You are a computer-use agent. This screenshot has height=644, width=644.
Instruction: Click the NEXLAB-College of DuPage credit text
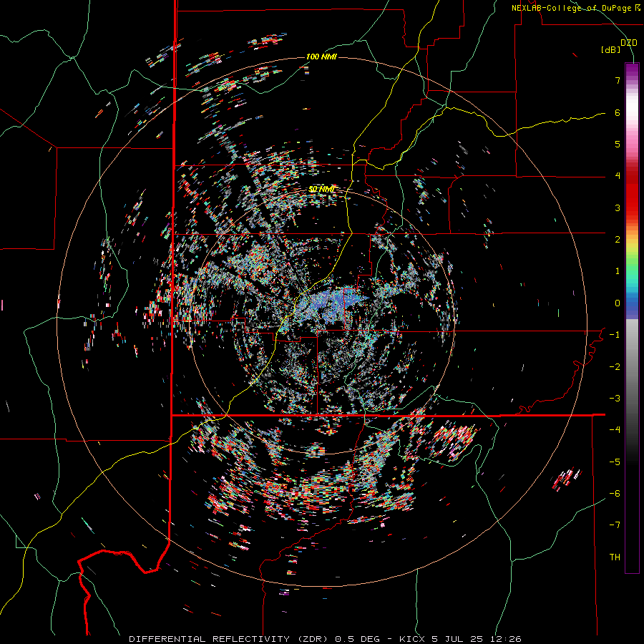[x=575, y=8]
